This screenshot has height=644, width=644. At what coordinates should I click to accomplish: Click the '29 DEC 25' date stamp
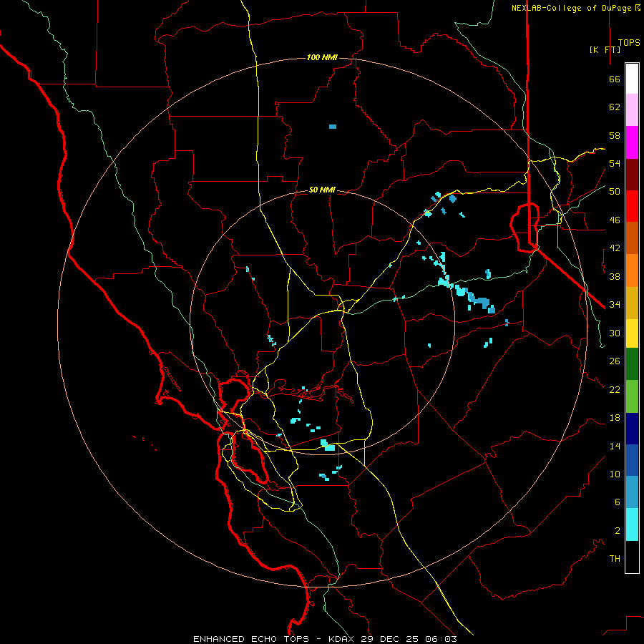coord(389,639)
